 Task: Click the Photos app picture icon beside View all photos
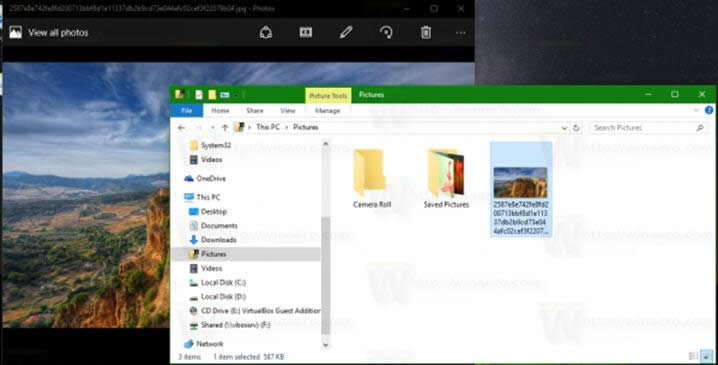pos(16,32)
